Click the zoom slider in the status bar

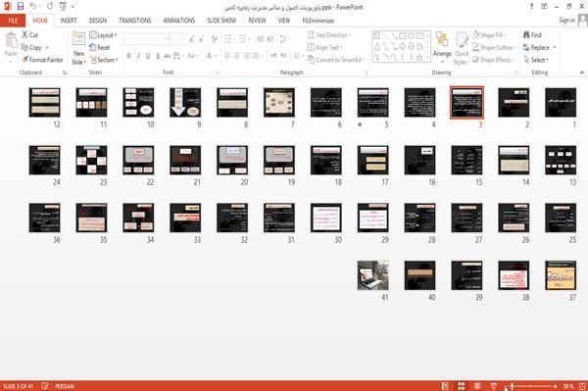(x=533, y=386)
